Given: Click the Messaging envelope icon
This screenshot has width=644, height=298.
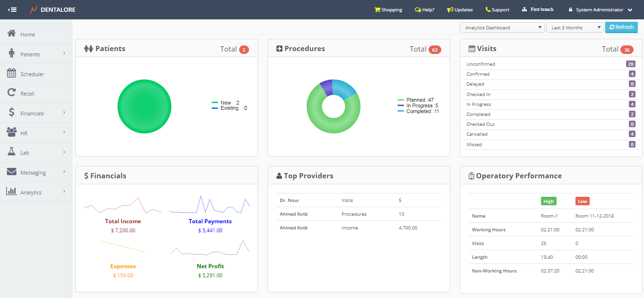Looking at the screenshot, I should [x=12, y=172].
